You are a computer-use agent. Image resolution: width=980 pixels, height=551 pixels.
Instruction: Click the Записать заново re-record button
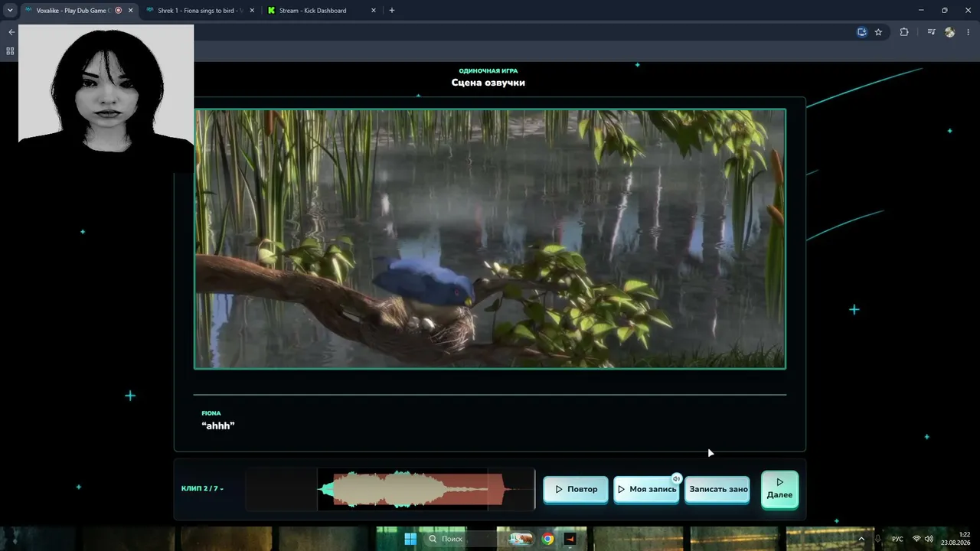[717, 489]
